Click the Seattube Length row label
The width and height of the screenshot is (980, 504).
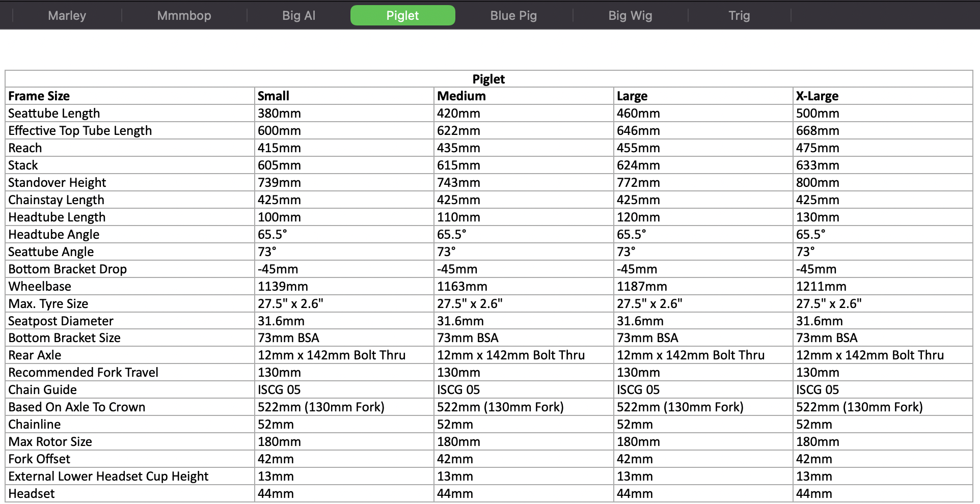click(54, 114)
